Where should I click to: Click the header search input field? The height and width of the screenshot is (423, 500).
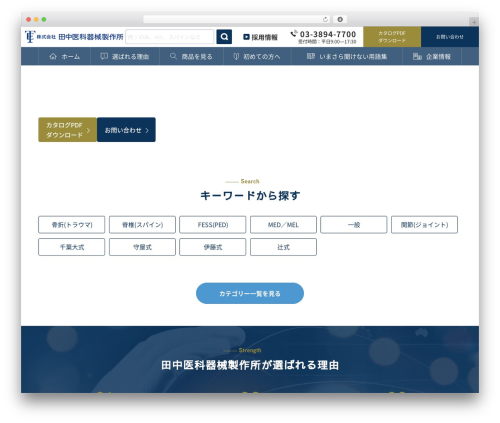(x=170, y=37)
